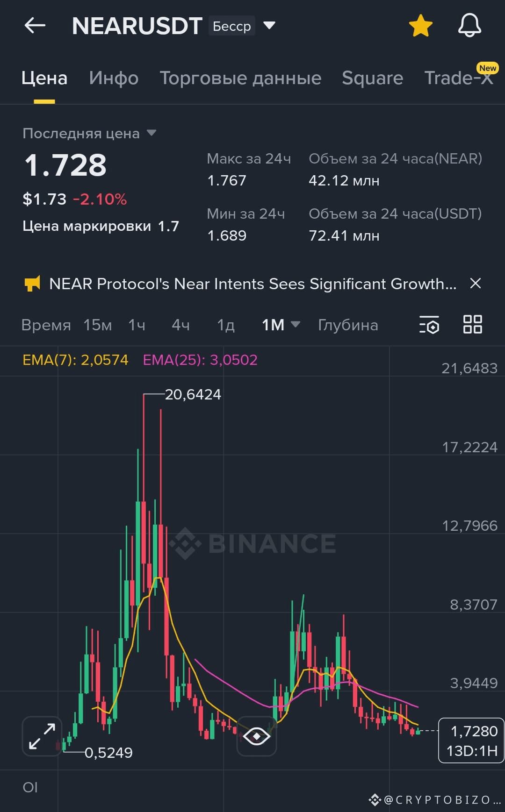
Task: Open chart indicator settings icon
Action: (x=429, y=325)
